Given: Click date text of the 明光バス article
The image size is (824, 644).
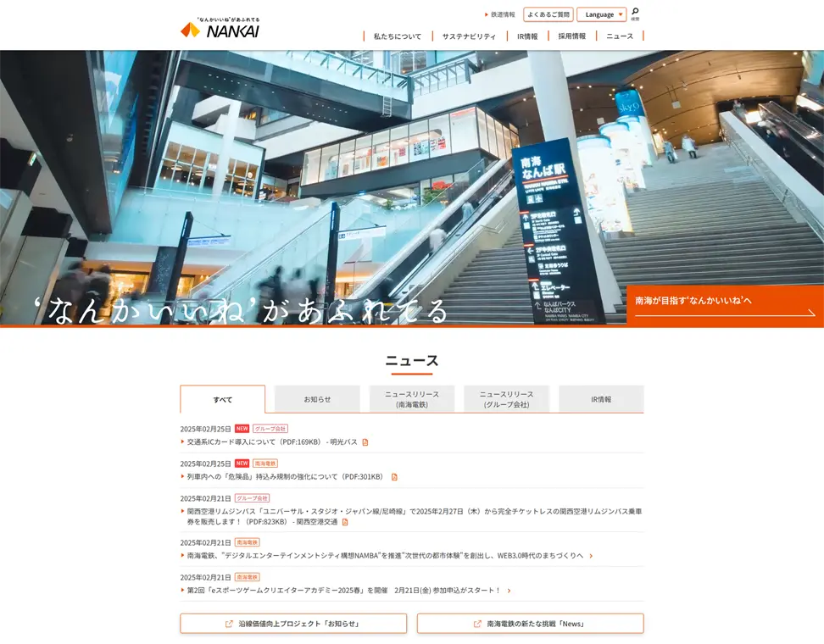Looking at the screenshot, I should pos(205,429).
